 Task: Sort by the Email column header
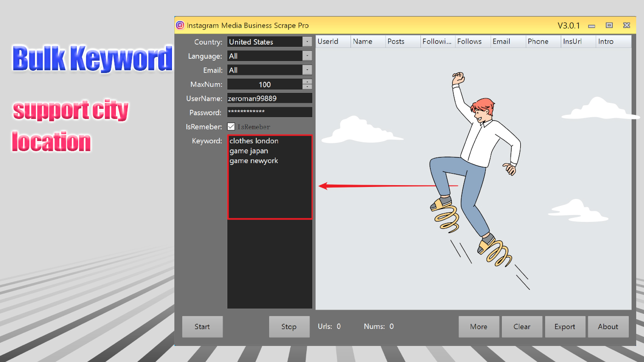pyautogui.click(x=508, y=41)
